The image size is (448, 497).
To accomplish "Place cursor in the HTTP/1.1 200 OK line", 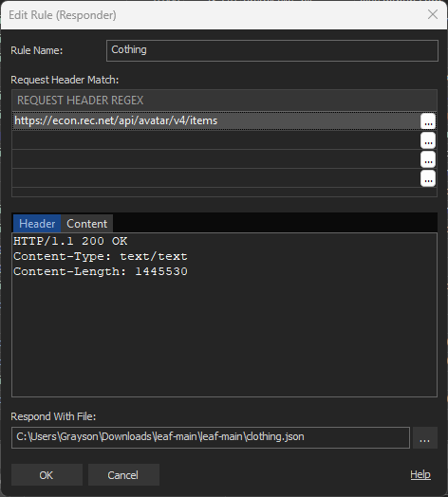I will 70,241.
